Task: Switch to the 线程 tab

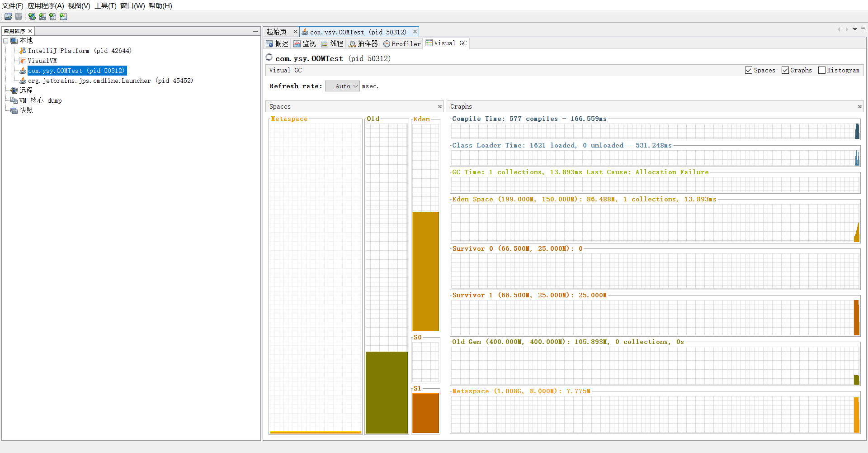Action: (332, 44)
